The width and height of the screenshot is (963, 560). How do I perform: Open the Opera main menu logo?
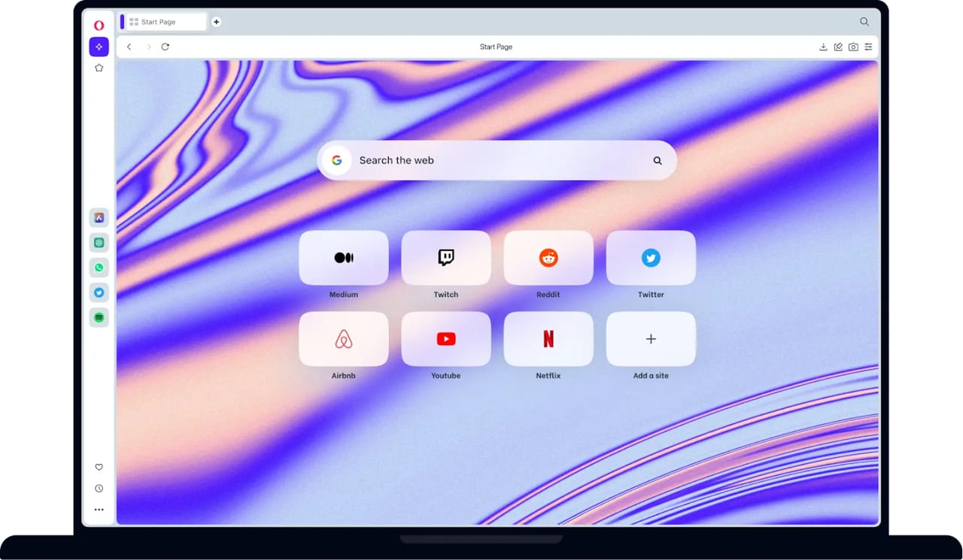(x=99, y=26)
